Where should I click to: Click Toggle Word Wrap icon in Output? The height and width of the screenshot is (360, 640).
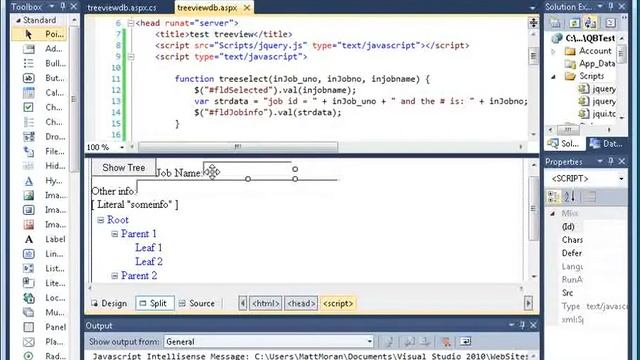465,341
